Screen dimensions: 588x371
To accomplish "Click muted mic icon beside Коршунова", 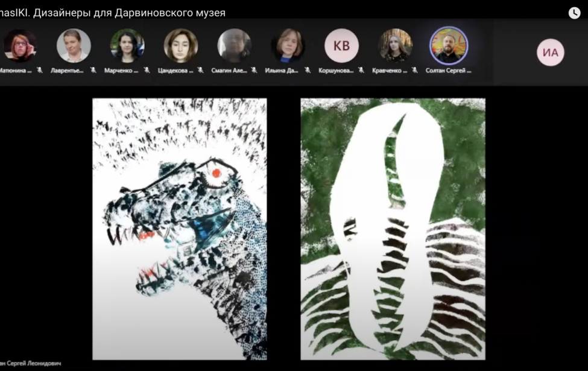I will [x=361, y=71].
